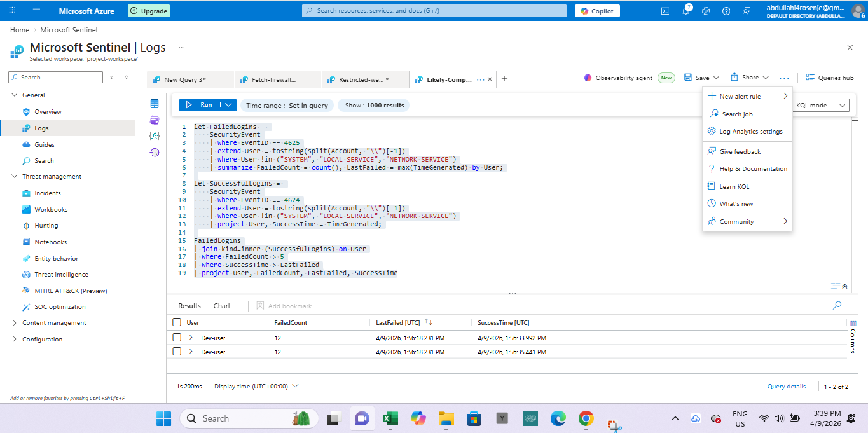868x433 pixels.
Task: Select the first Dev-user row checkbox
Action: click(x=177, y=338)
